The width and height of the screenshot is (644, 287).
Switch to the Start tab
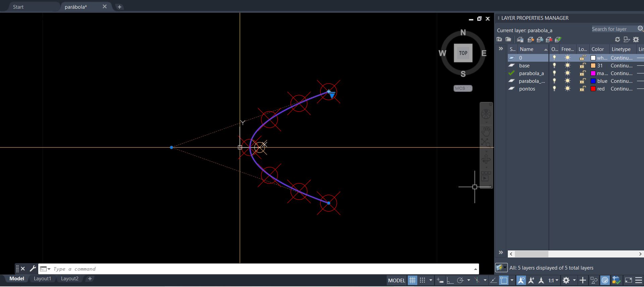tap(18, 7)
